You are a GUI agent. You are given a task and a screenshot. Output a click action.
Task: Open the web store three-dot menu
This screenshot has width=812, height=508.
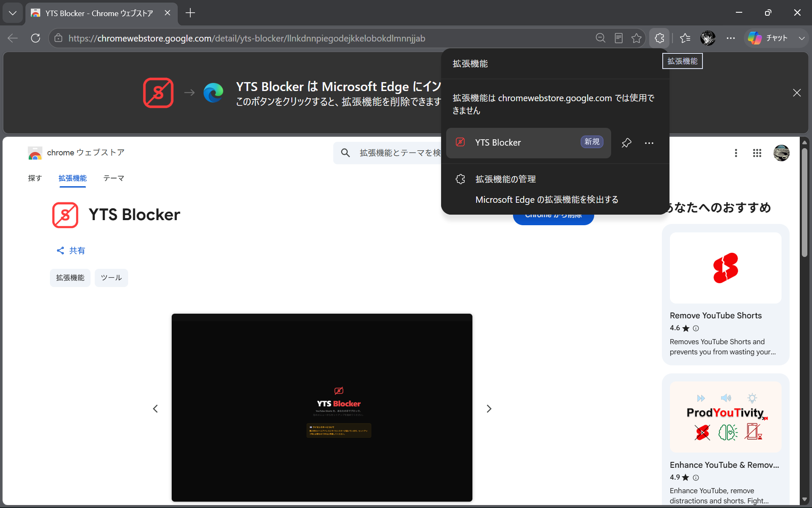[736, 153]
